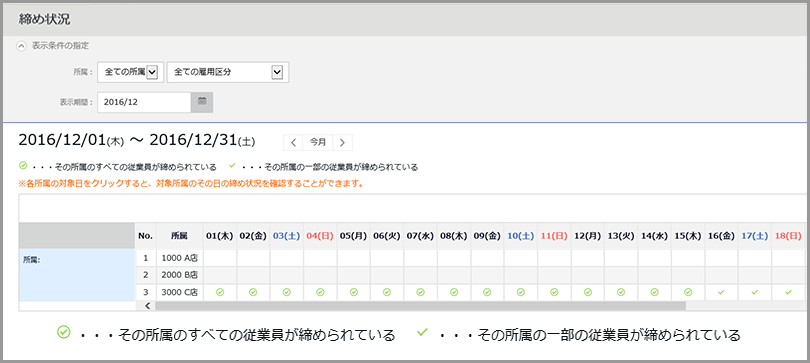Click C店 check mark for 06(火)

[x=387, y=292]
